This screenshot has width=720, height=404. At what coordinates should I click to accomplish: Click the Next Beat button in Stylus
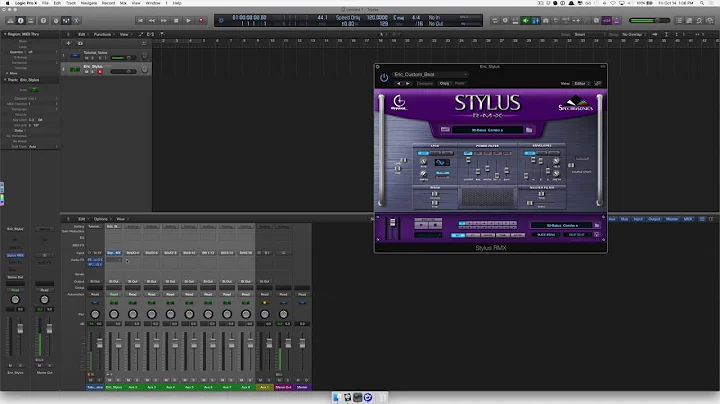click(577, 235)
